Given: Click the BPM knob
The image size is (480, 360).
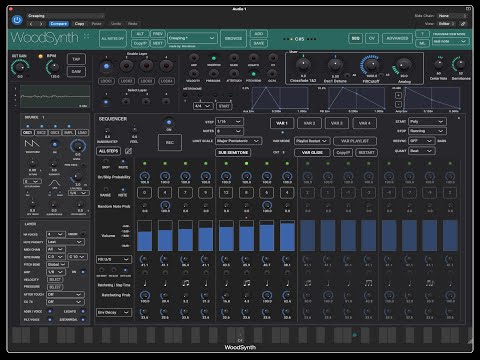Looking at the screenshot, I should point(53,67).
